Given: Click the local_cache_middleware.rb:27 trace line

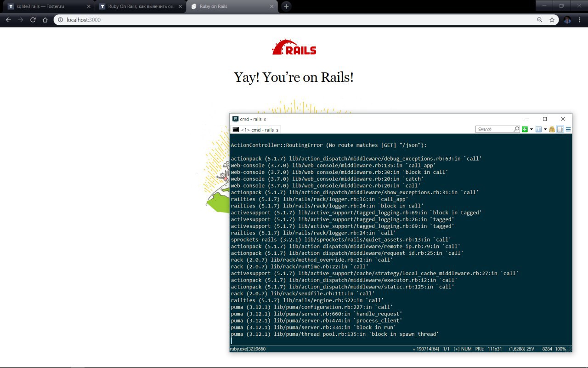Looking at the screenshot, I should 375,273.
